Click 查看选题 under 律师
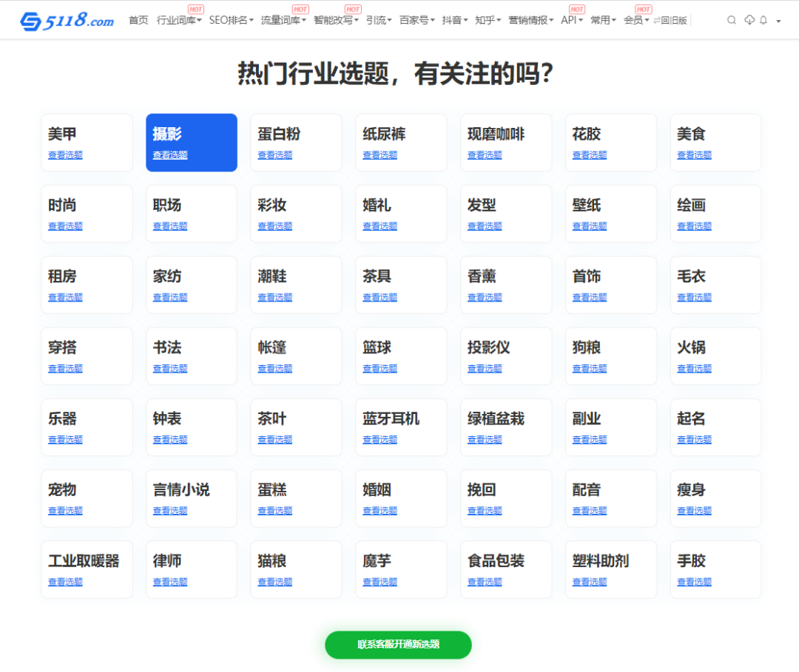This screenshot has width=799, height=672. pyautogui.click(x=170, y=582)
